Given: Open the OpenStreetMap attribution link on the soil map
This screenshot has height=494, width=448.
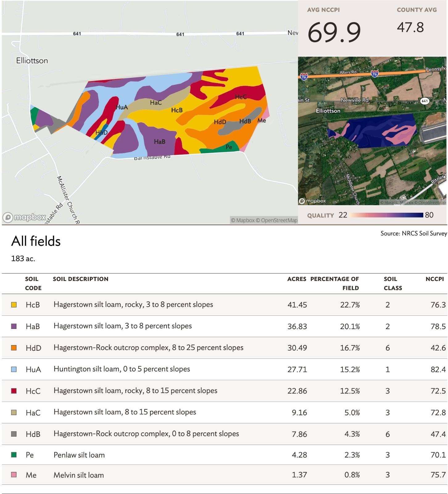Looking at the screenshot, I should (x=277, y=220).
